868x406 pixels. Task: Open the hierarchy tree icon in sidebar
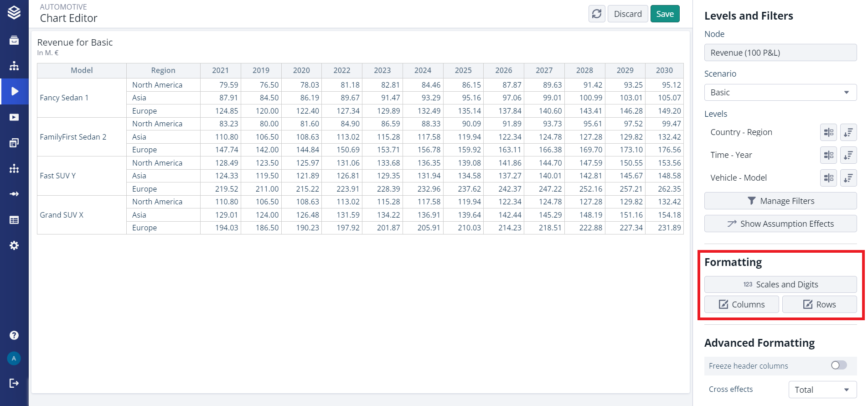click(14, 66)
